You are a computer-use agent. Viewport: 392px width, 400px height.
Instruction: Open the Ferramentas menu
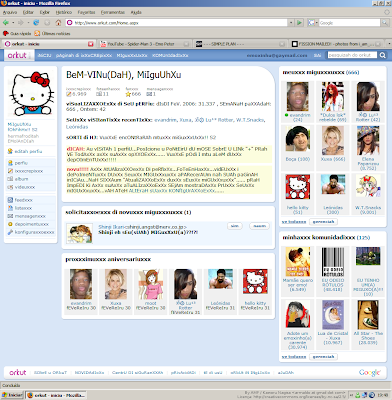pyautogui.click(x=113, y=12)
